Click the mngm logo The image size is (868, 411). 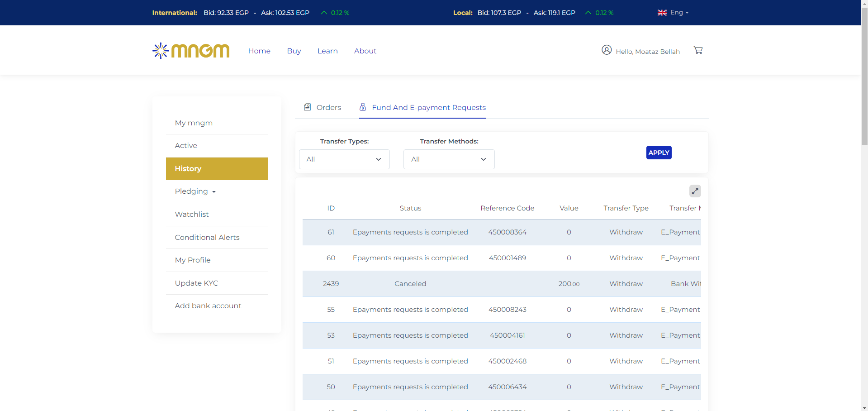191,51
